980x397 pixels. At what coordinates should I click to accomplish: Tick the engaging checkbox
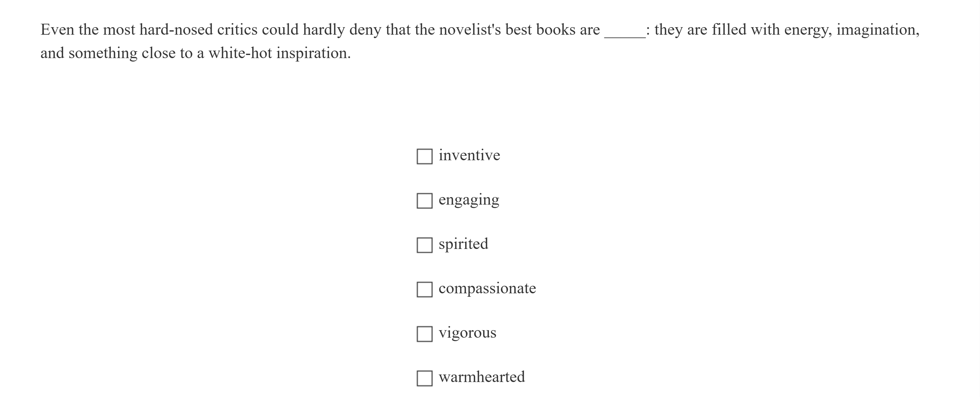(x=424, y=201)
